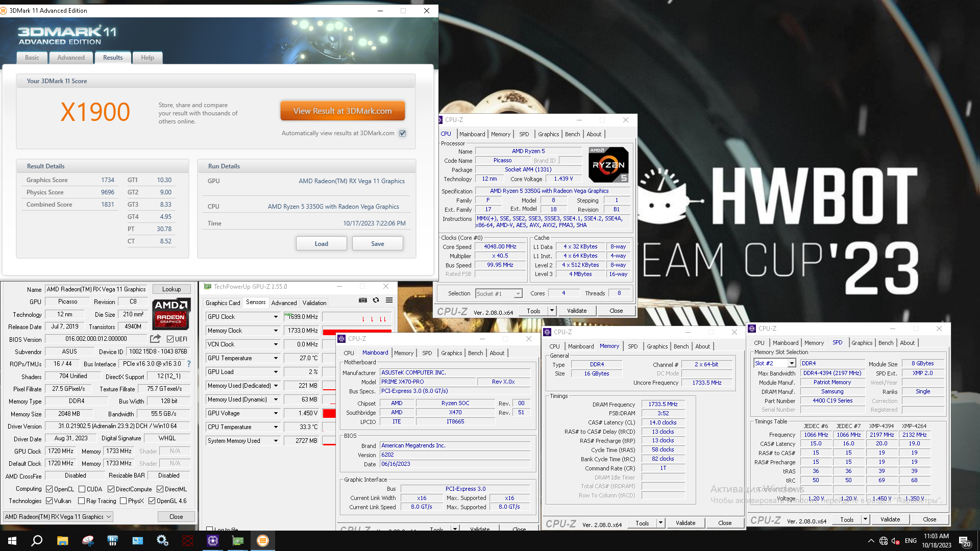Toggle the CUDA checkbox
This screenshot has width=980, height=551.
point(82,489)
